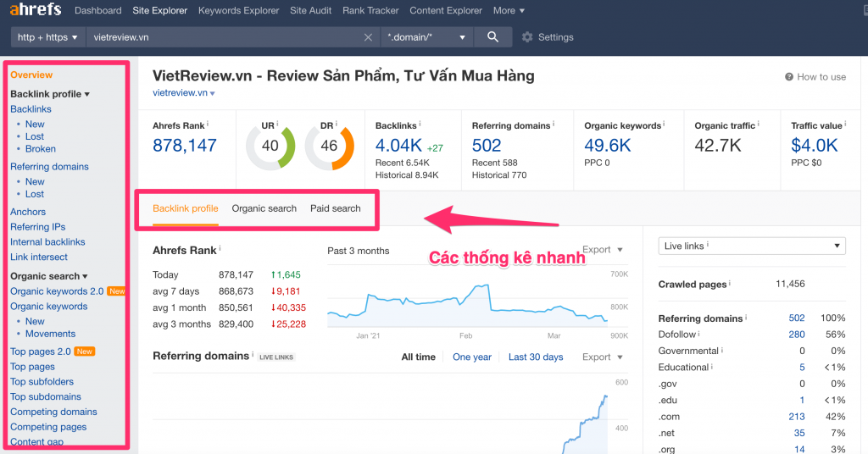This screenshot has height=454, width=868.
Task: Click the DR 46 gauge
Action: (330, 147)
